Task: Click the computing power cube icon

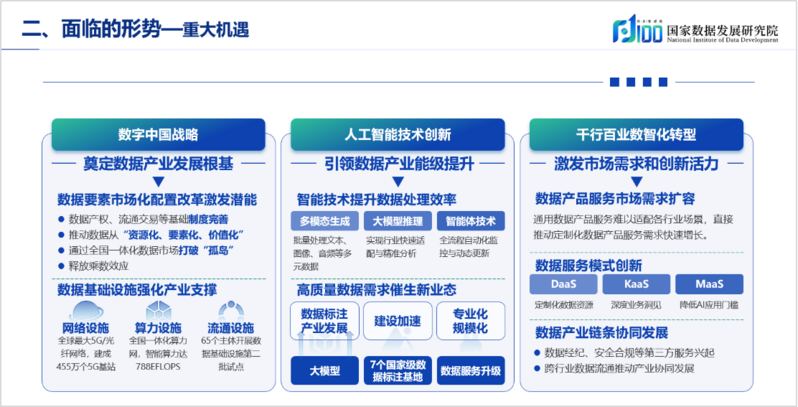Action: (159, 309)
